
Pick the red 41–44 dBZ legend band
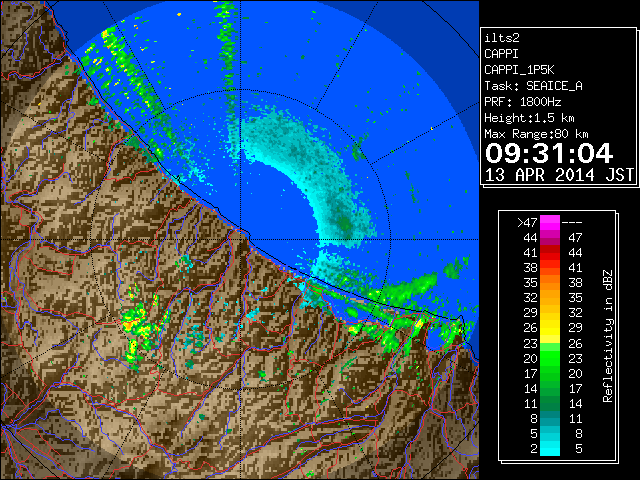(550, 253)
